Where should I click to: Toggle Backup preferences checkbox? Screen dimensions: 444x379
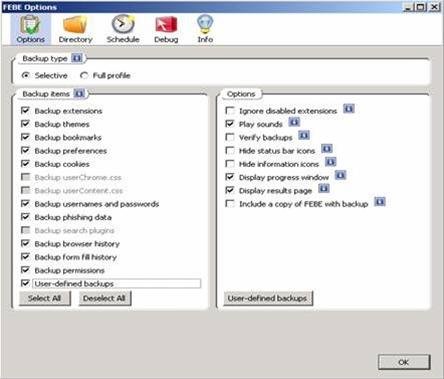(25, 150)
